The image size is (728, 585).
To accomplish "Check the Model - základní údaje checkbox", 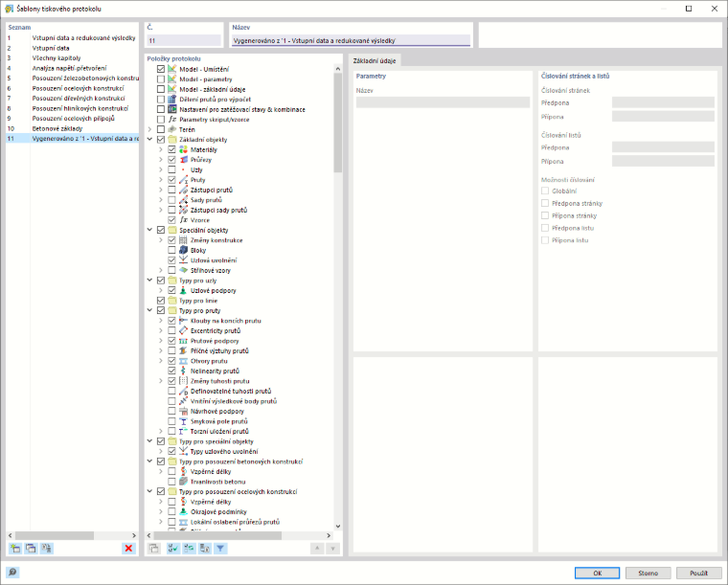I will click(161, 89).
